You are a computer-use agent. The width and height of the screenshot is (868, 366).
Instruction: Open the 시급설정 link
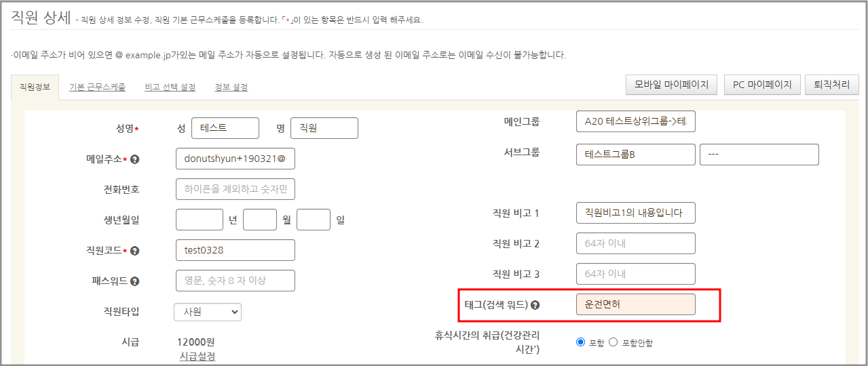click(197, 357)
